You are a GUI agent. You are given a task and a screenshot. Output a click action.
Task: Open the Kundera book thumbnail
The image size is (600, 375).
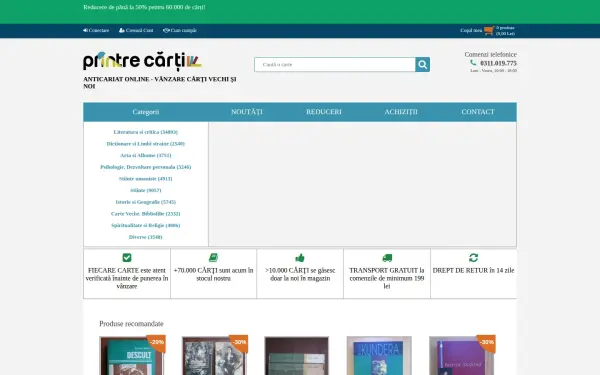coord(379,355)
